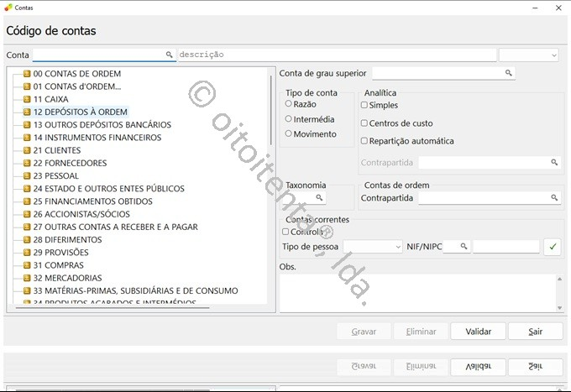
Task: Click the NIF/NIPC number input field
Action: (x=506, y=247)
